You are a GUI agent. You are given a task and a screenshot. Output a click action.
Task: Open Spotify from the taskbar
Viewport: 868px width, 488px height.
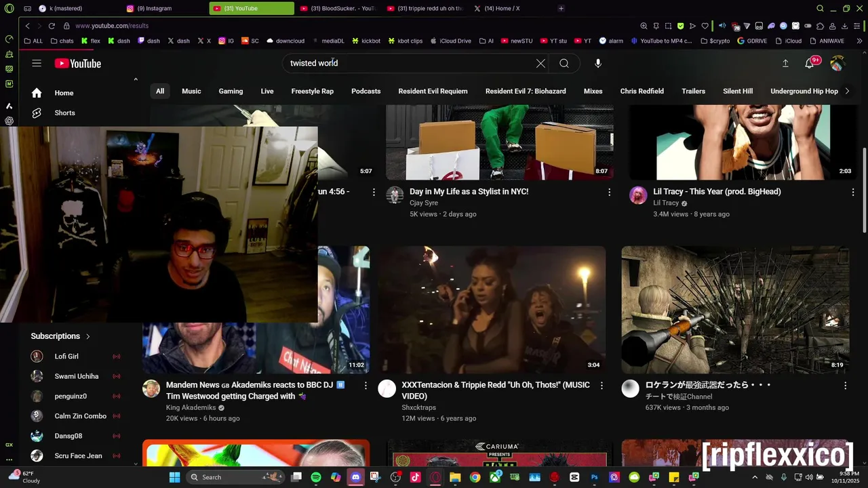point(316,477)
